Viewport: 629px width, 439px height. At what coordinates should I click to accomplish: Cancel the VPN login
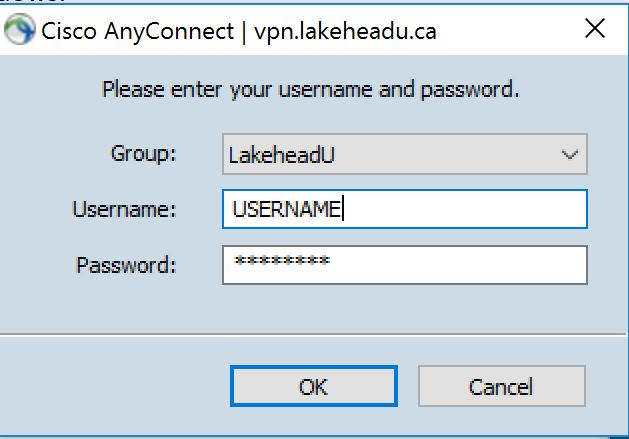tap(501, 386)
